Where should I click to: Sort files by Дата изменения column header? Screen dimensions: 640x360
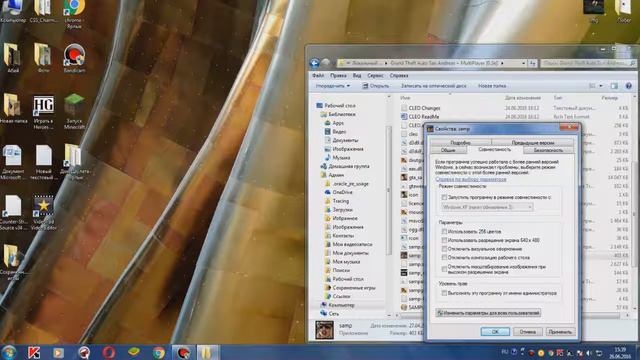tap(522, 98)
